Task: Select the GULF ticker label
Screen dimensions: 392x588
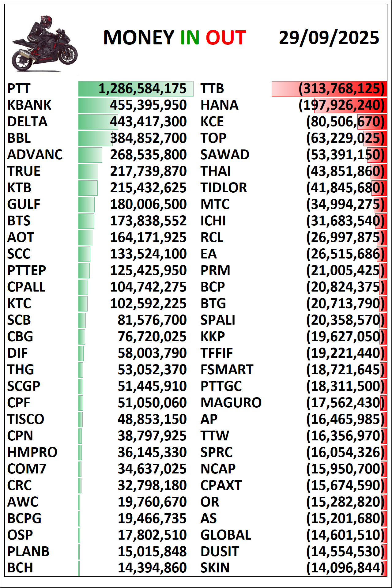Action: [x=24, y=205]
